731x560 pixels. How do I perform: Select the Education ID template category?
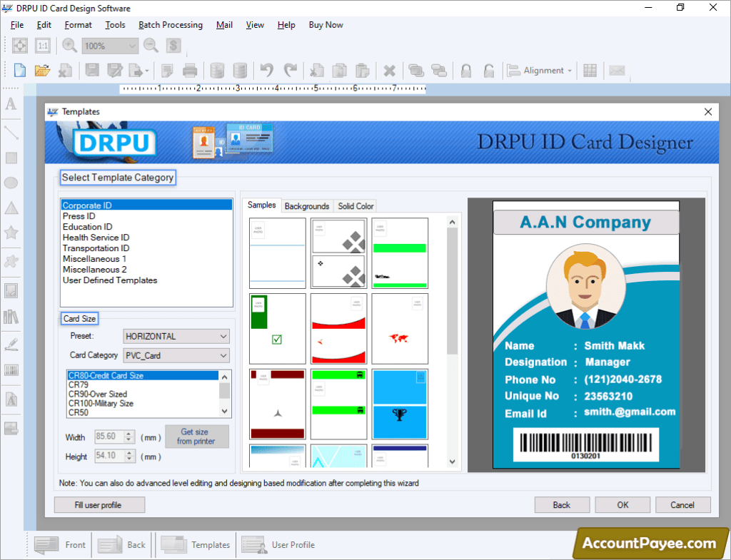(88, 226)
